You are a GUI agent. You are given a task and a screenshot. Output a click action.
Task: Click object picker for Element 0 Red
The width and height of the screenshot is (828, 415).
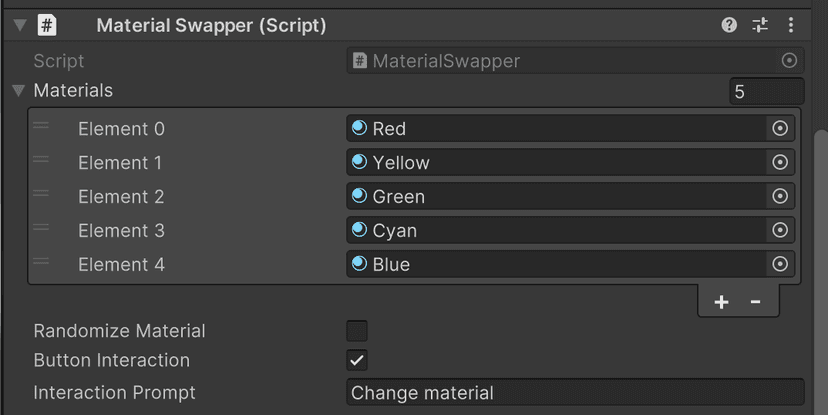[780, 129]
